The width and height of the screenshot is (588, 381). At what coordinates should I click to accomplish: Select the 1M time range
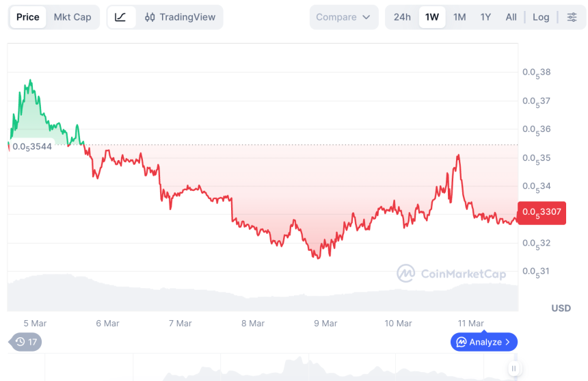(459, 17)
